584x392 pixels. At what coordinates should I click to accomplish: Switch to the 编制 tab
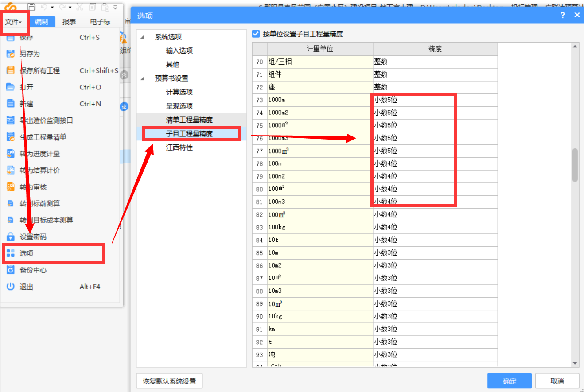(x=42, y=22)
